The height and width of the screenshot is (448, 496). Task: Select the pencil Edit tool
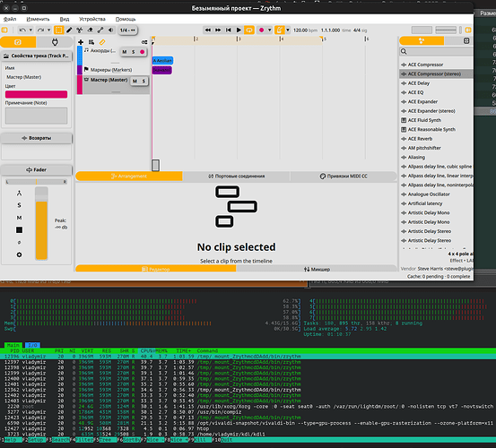(x=69, y=30)
